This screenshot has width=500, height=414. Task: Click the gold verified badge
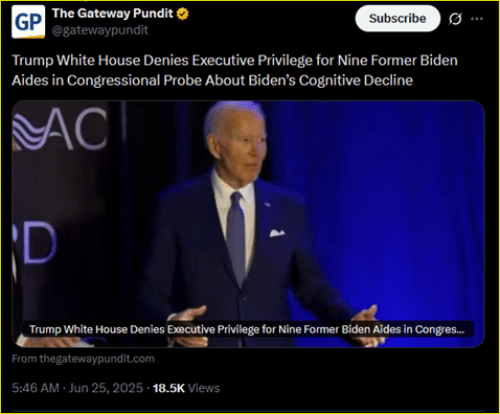pyautogui.click(x=182, y=14)
